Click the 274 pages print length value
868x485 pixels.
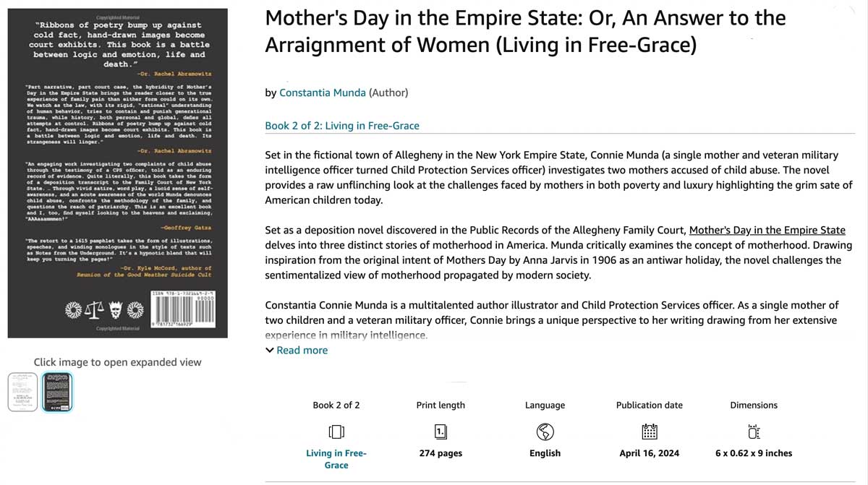pos(441,453)
